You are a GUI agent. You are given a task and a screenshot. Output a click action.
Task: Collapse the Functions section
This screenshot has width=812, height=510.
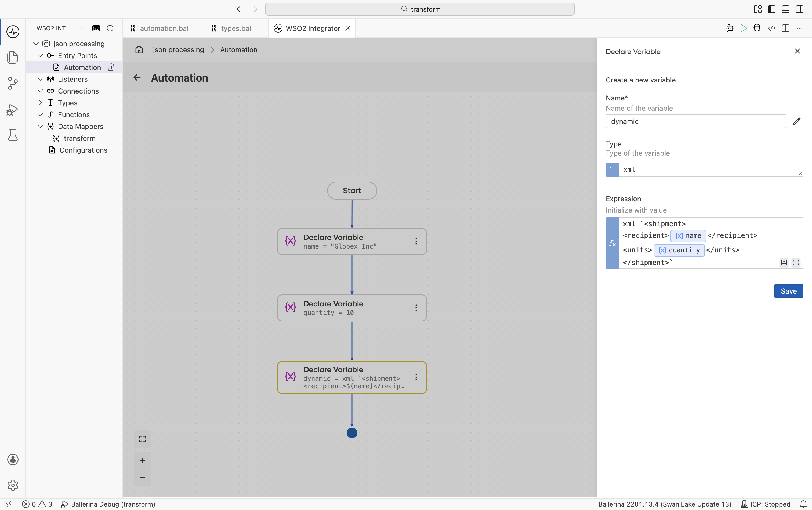tap(40, 115)
